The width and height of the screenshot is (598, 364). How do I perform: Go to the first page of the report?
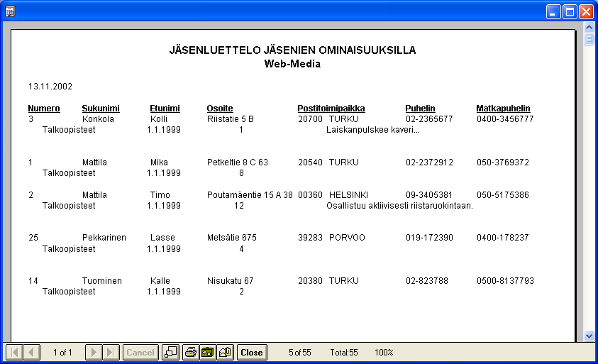[x=14, y=352]
